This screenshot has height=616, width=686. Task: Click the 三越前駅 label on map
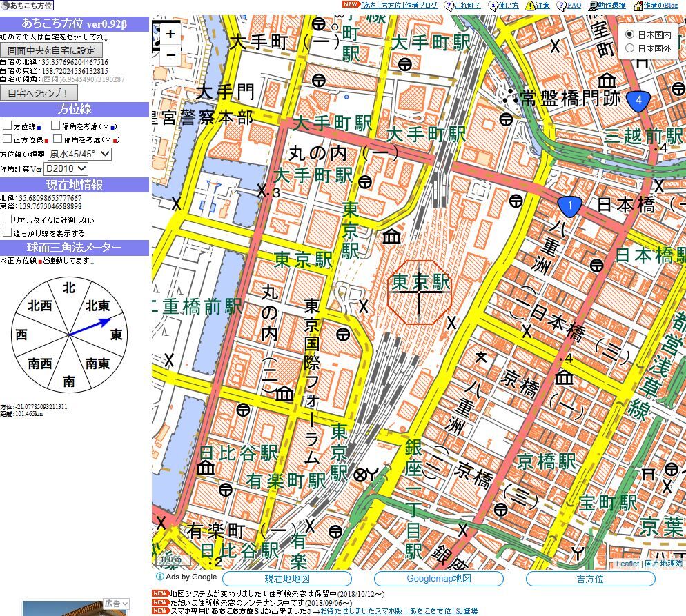(x=643, y=137)
